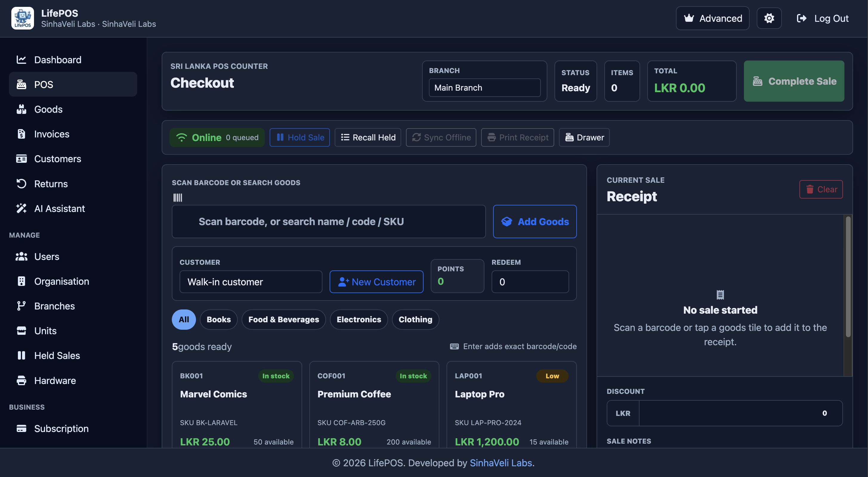Click the receipt icon above No sale started

[x=720, y=295]
